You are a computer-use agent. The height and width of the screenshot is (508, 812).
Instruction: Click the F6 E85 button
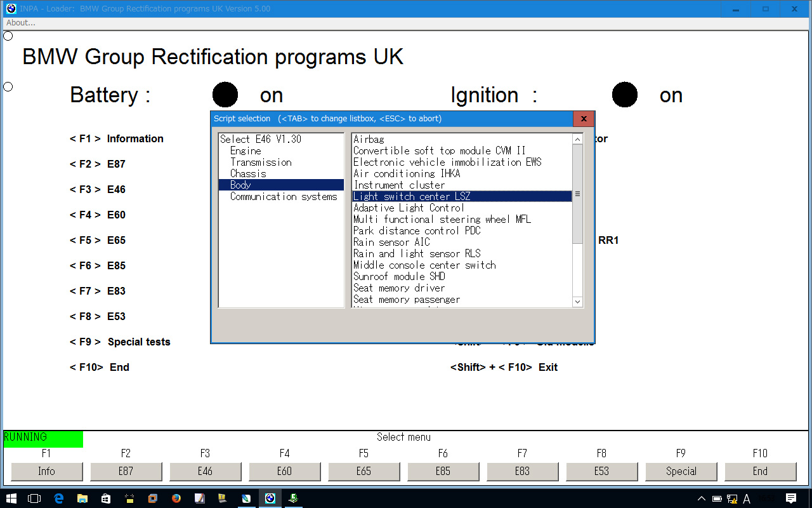click(443, 471)
